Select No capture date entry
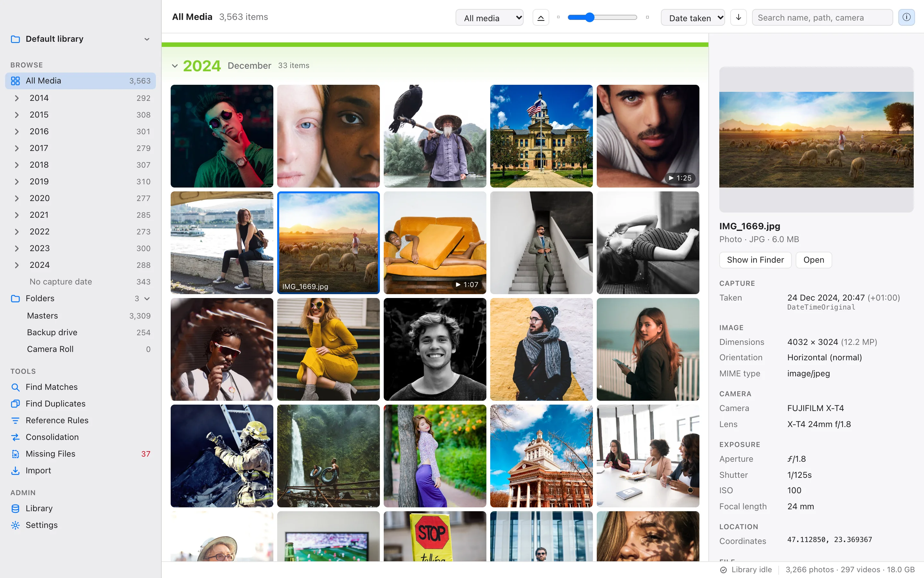 tap(81, 282)
